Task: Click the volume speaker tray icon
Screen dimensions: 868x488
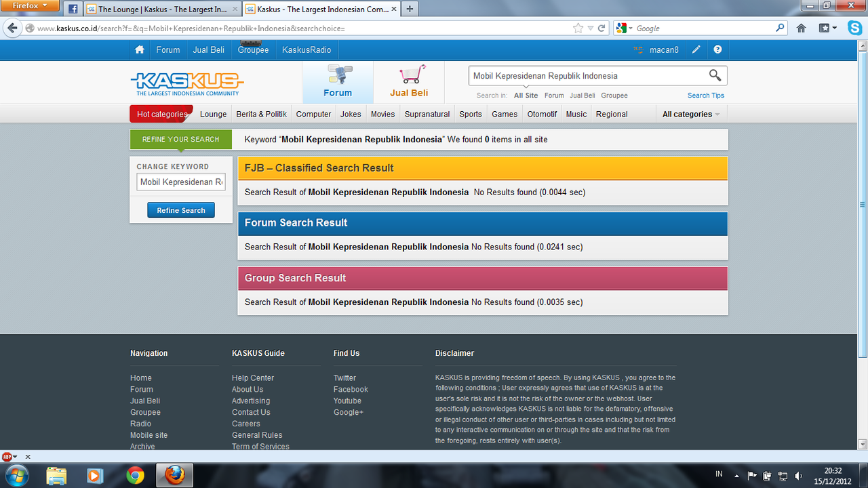Action: pyautogui.click(x=798, y=476)
